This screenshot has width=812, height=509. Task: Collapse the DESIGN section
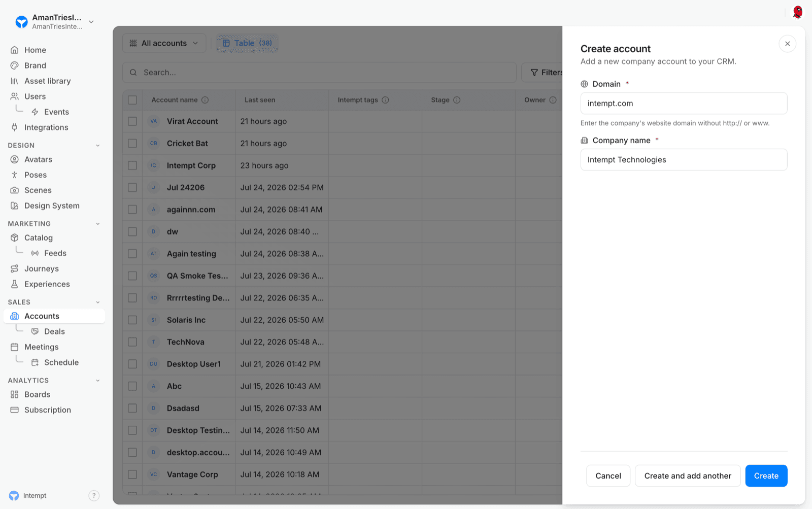point(98,146)
